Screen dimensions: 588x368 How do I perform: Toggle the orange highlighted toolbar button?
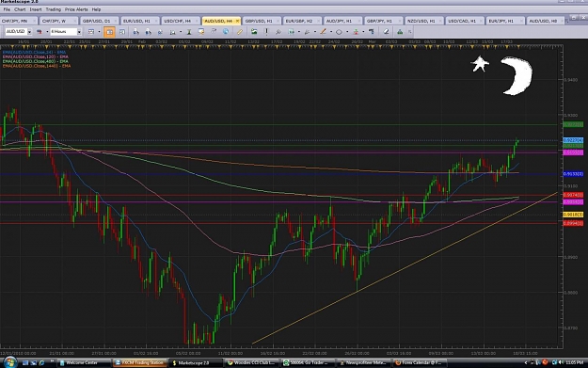coord(109,32)
